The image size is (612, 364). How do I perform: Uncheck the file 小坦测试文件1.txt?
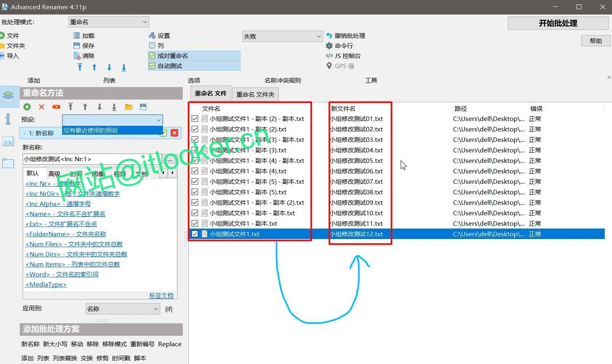[195, 234]
